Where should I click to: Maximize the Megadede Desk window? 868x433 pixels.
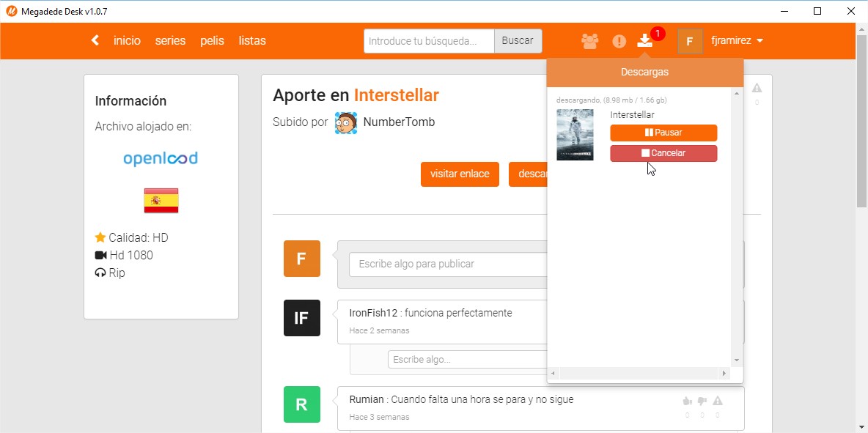click(x=817, y=11)
